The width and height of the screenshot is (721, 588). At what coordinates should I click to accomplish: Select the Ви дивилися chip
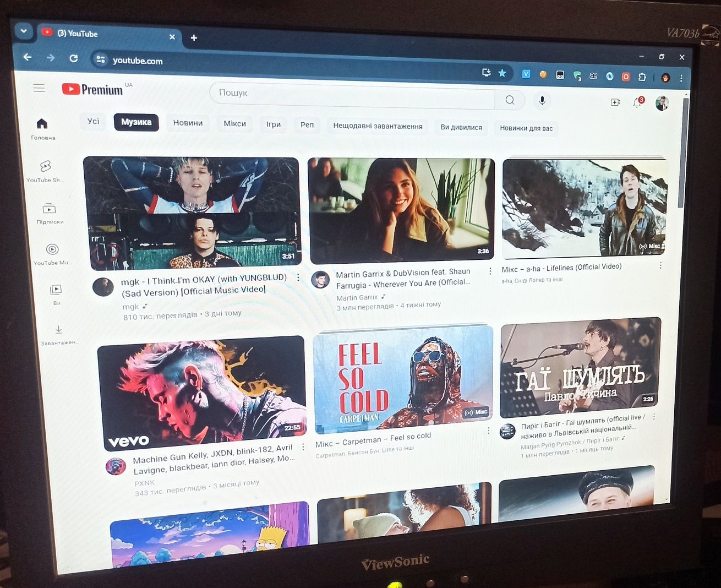click(x=461, y=127)
